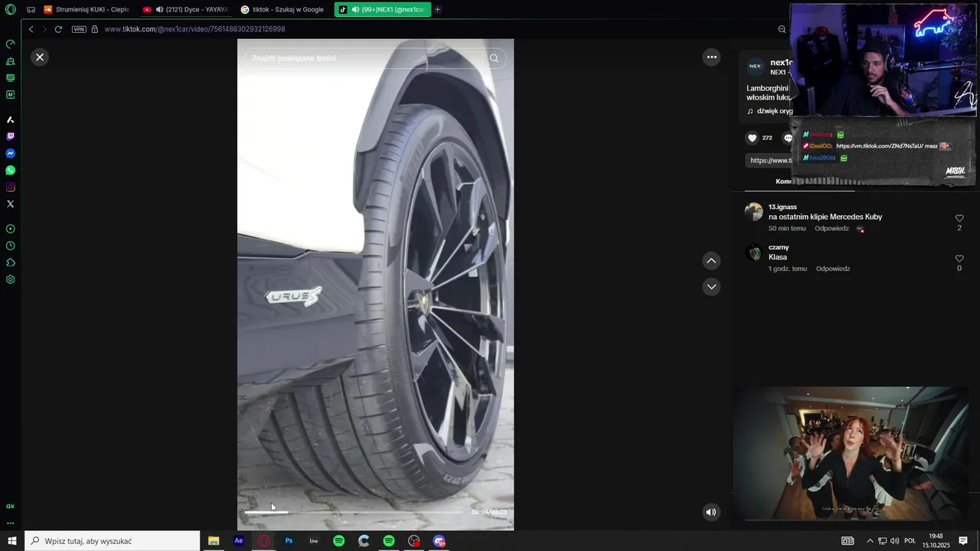980x551 pixels.
Task: Open GX Cleaner in the sidebar
Action: click(x=10, y=61)
